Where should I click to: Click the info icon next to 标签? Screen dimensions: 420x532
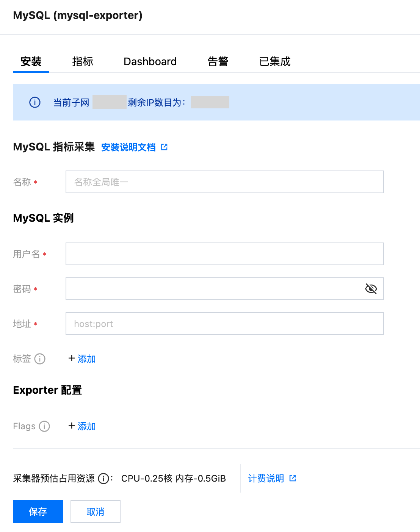coord(40,358)
